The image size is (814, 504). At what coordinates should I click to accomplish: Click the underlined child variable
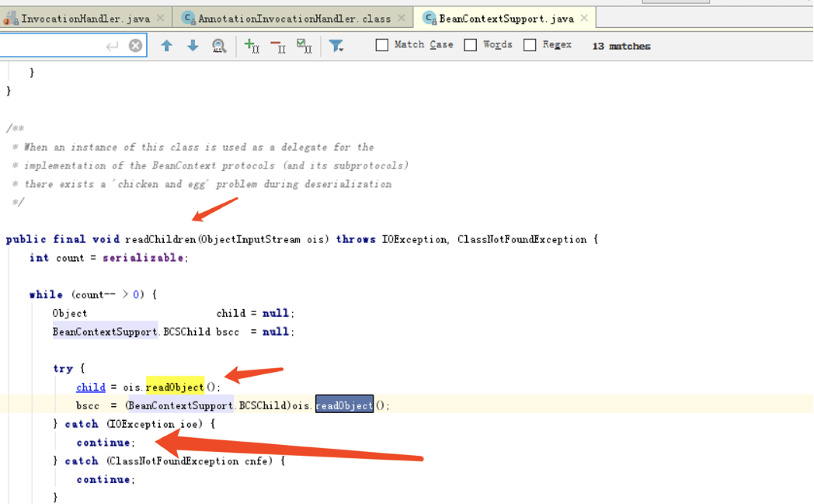(91, 387)
